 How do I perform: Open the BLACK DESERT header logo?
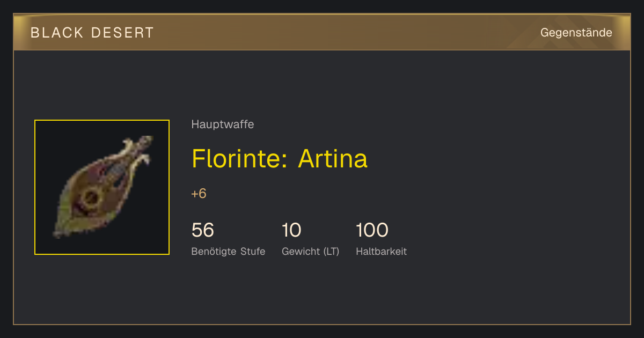coord(92,33)
